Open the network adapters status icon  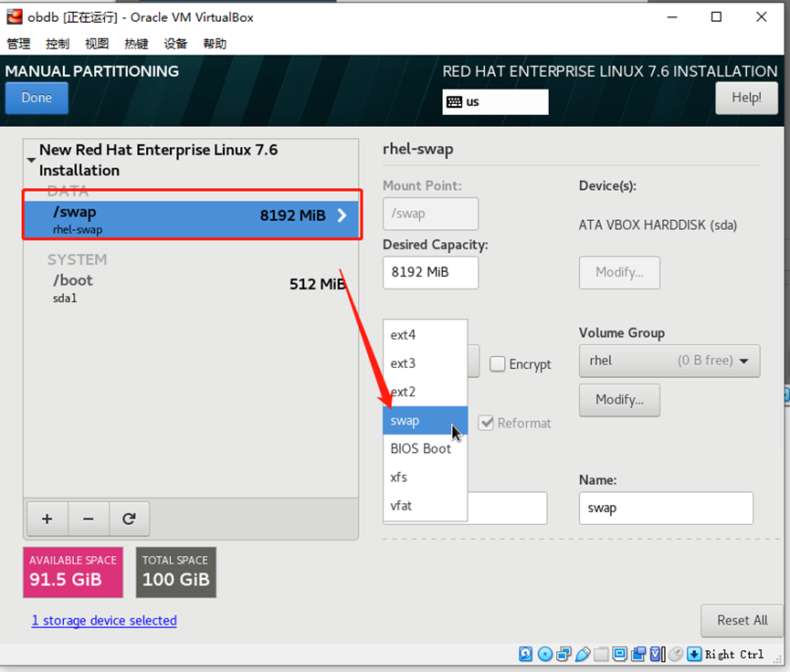pos(564,654)
